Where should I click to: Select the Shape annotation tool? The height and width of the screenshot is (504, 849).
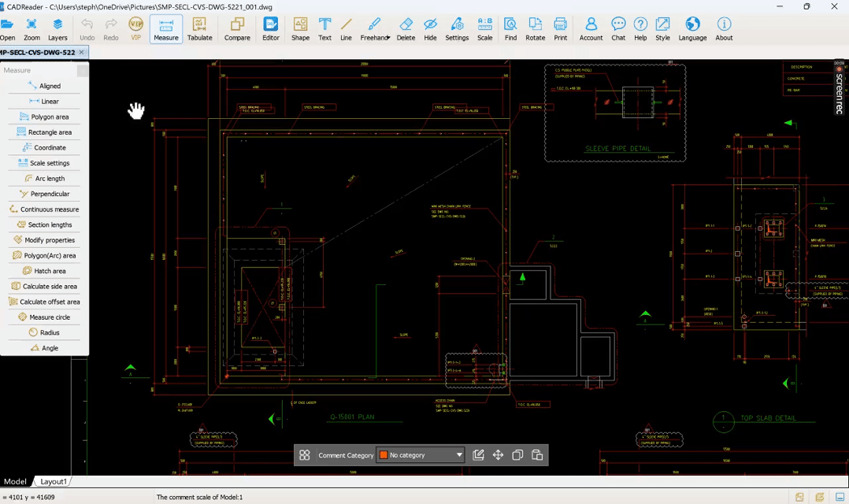pyautogui.click(x=300, y=29)
